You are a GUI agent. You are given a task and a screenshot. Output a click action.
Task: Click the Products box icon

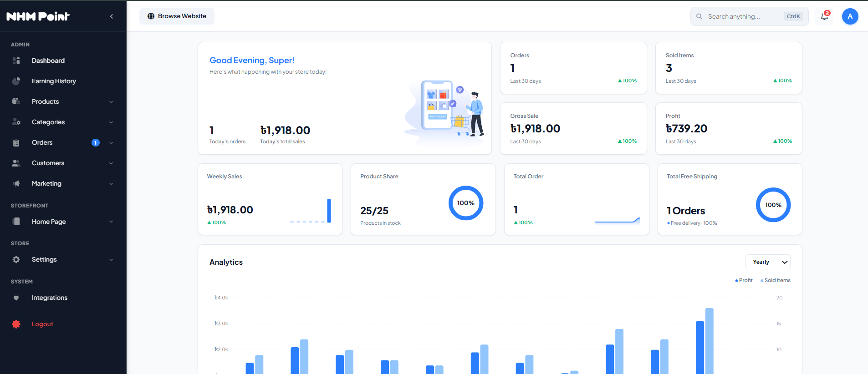click(x=16, y=101)
